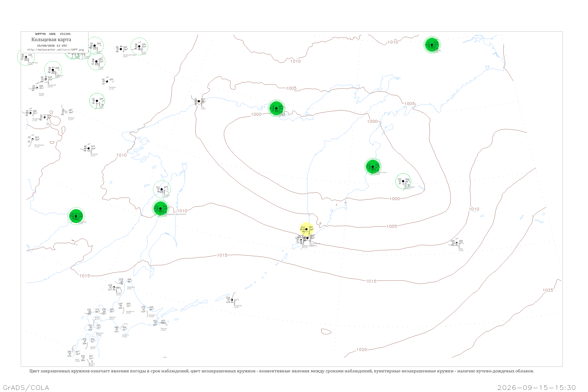This screenshot has width=588, height=392.
Task: Click the Wakkanai 47401 station label
Action: [x=131, y=288]
